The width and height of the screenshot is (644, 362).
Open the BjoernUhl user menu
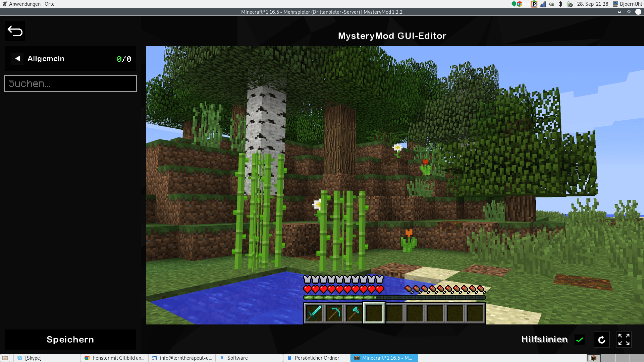click(627, 4)
